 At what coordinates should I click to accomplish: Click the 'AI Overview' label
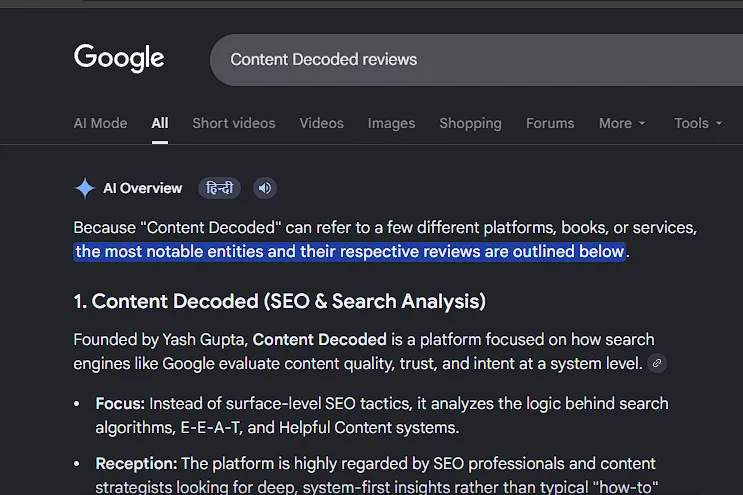[x=143, y=188]
